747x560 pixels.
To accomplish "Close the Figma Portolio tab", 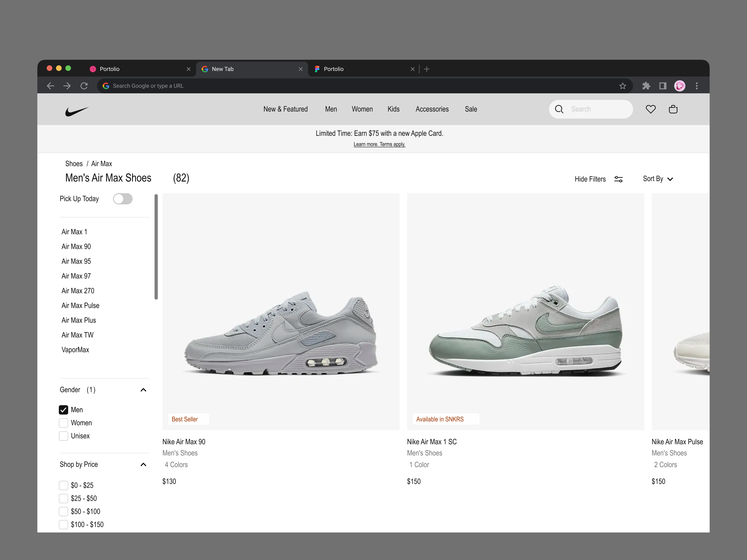I will pos(412,69).
